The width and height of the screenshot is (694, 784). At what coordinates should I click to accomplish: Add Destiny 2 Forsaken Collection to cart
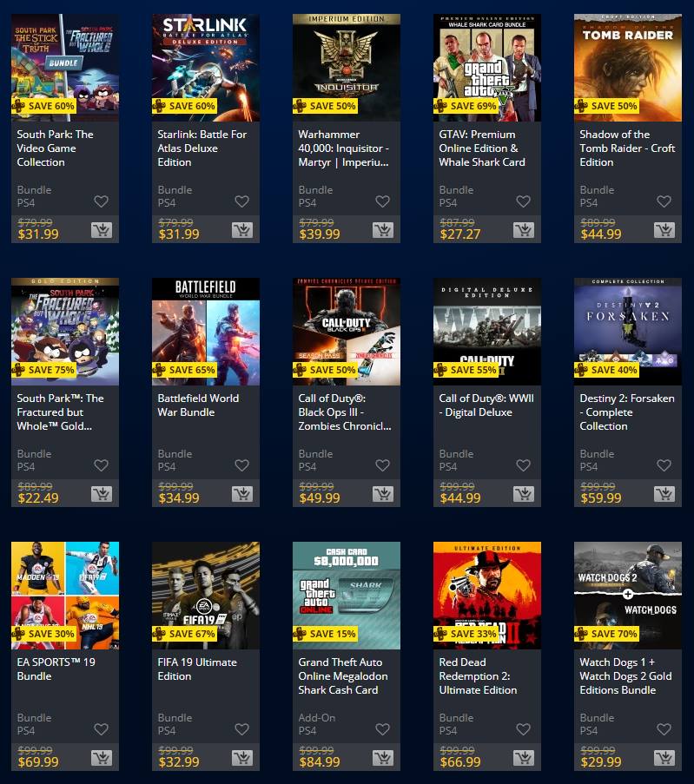(664, 494)
